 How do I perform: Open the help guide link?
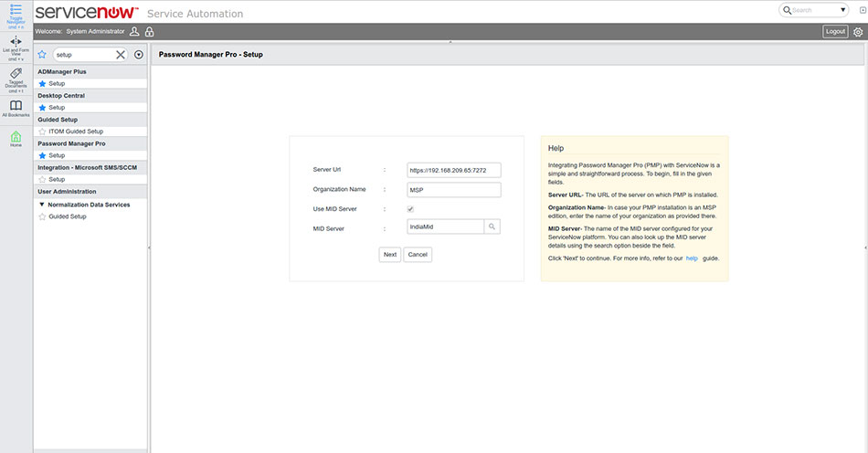tap(692, 258)
